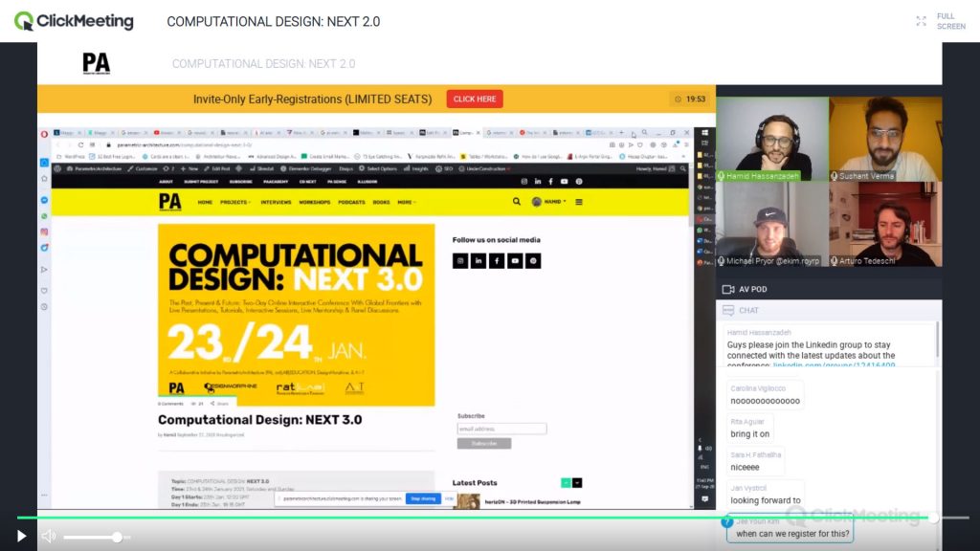Click the Windows Start icon in the shared screen
The height and width of the screenshot is (551, 980).
705,132
